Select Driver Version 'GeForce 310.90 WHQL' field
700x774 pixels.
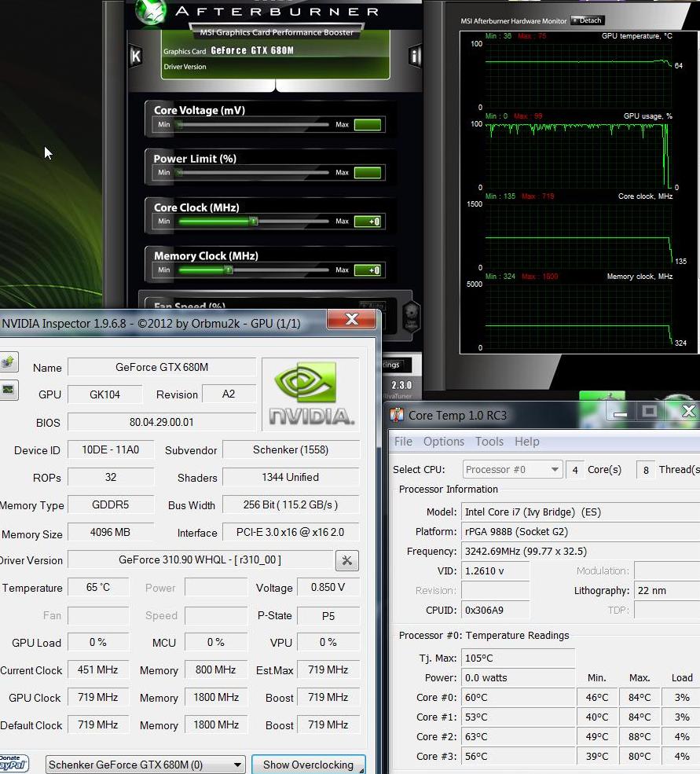200,559
